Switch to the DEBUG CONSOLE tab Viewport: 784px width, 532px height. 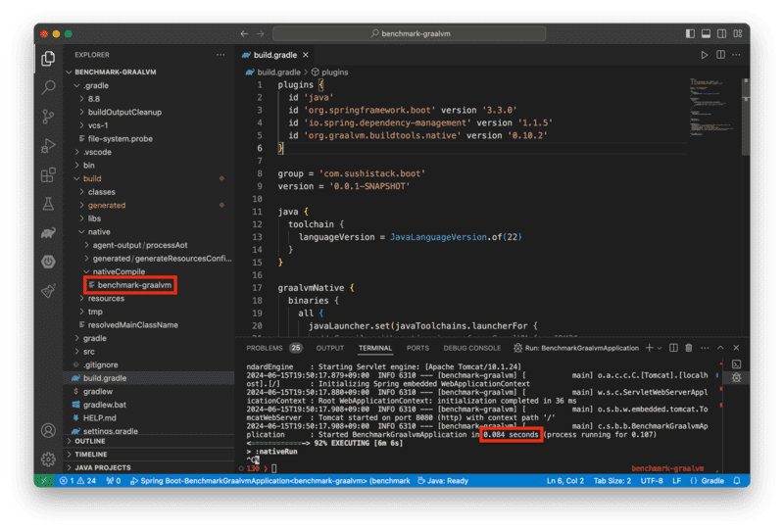471,348
